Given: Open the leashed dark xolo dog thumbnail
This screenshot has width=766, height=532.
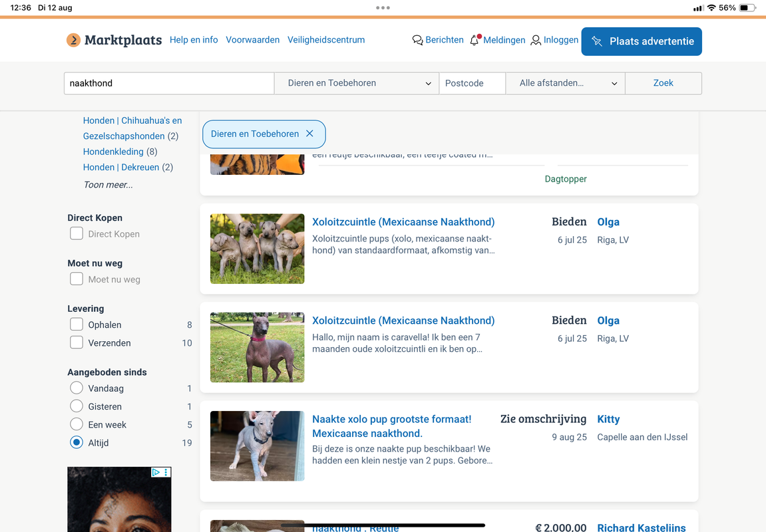Looking at the screenshot, I should 258,348.
